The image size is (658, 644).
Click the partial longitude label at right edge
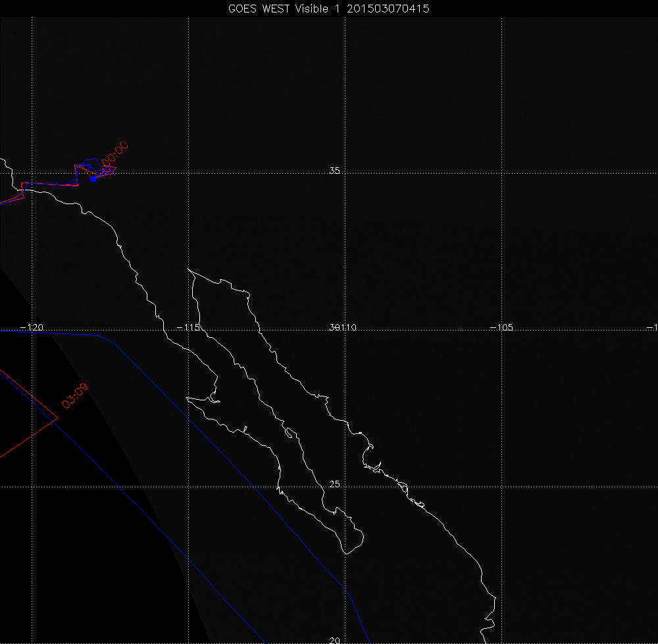point(653,327)
